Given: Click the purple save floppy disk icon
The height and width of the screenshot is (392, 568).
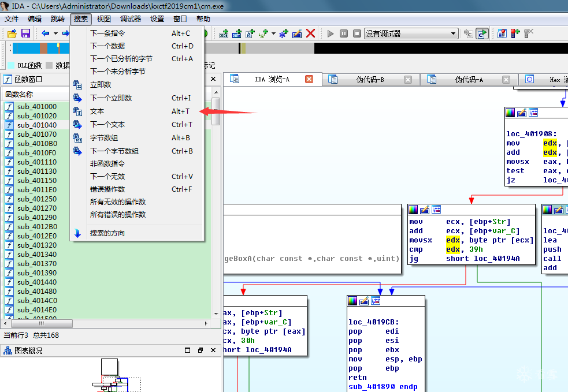Looking at the screenshot, I should pos(26,33).
